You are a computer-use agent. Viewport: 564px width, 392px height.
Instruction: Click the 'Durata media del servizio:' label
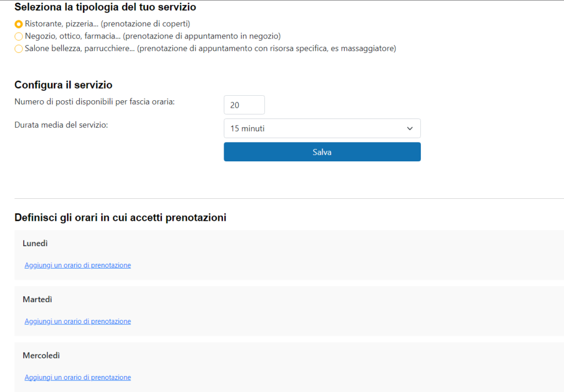click(x=61, y=125)
